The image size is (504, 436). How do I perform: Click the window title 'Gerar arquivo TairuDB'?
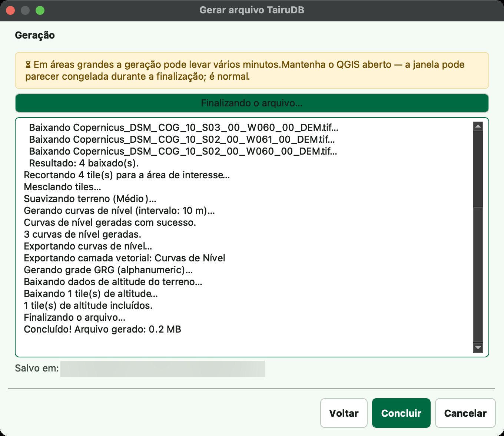tap(252, 10)
